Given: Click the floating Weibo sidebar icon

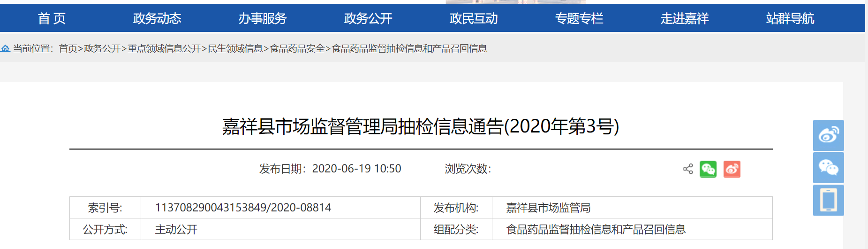Looking at the screenshot, I should 828,135.
